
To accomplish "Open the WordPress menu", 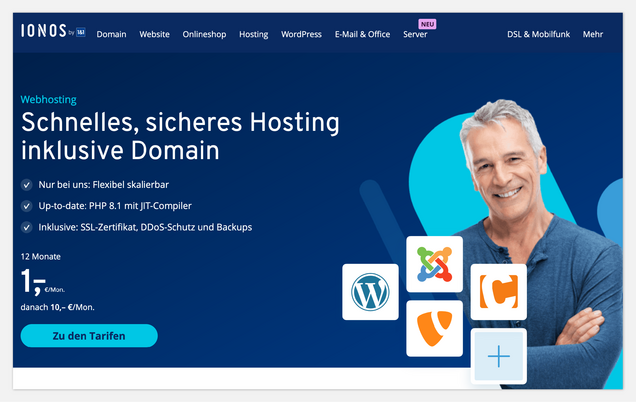I will (301, 34).
